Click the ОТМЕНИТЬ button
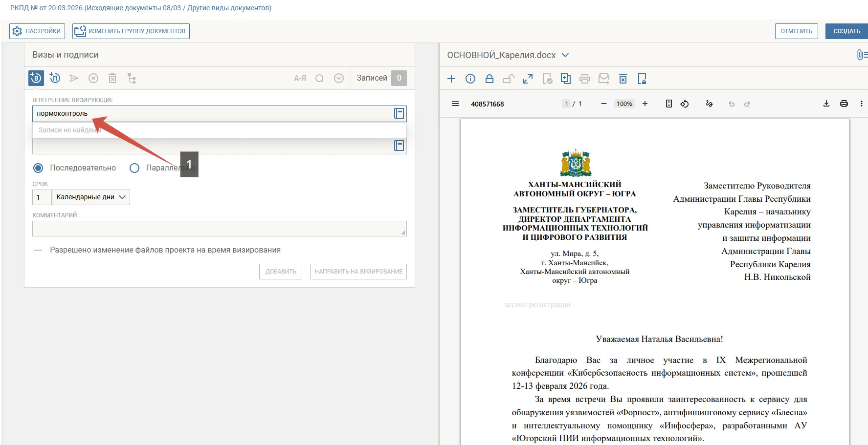This screenshot has width=868, height=445. [797, 31]
